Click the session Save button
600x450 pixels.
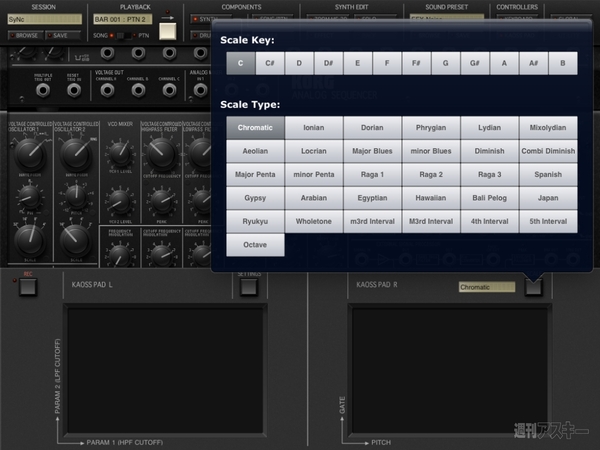(x=63, y=35)
